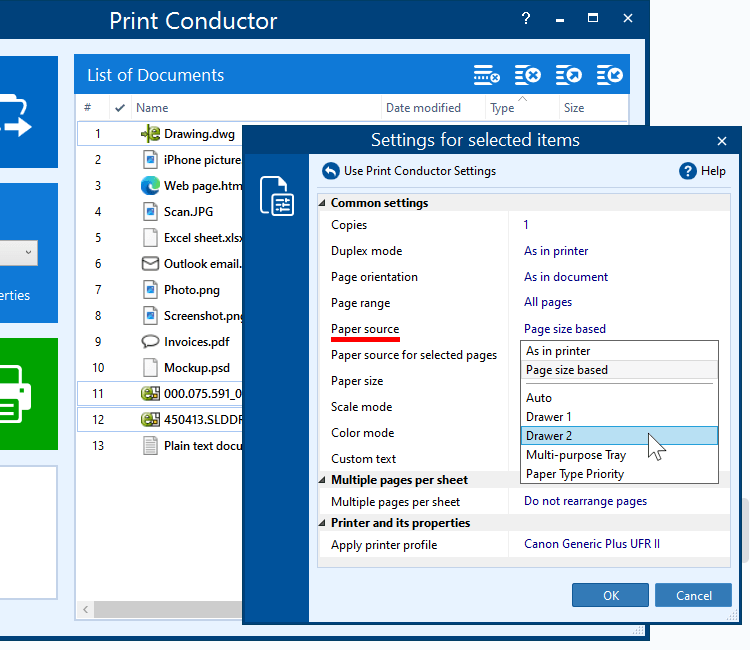Click the add documents arrow tile in main window

[x=29, y=112]
